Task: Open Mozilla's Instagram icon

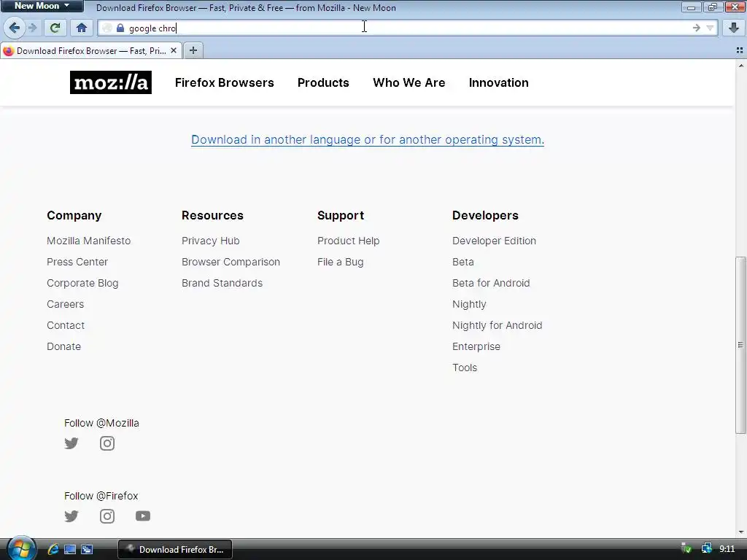Action: 107,443
